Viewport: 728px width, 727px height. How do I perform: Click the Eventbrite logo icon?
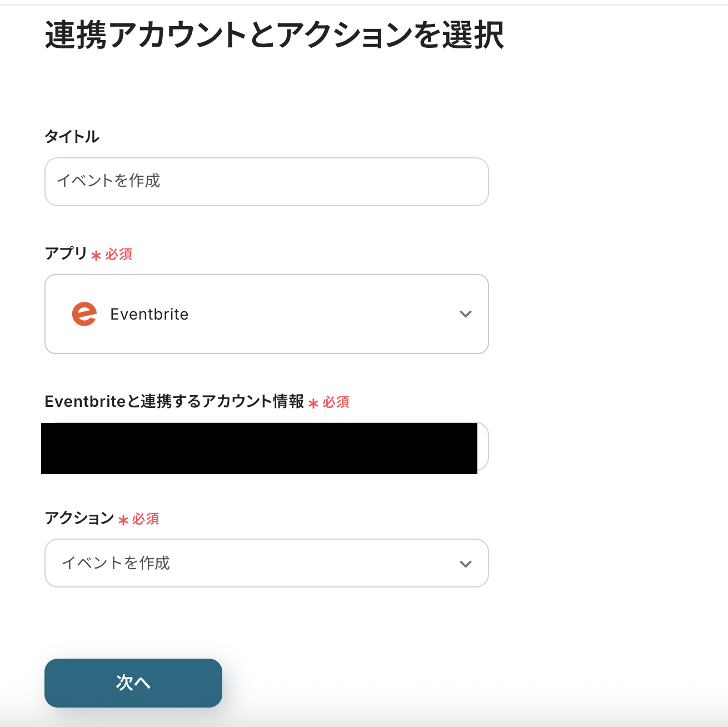click(84, 314)
